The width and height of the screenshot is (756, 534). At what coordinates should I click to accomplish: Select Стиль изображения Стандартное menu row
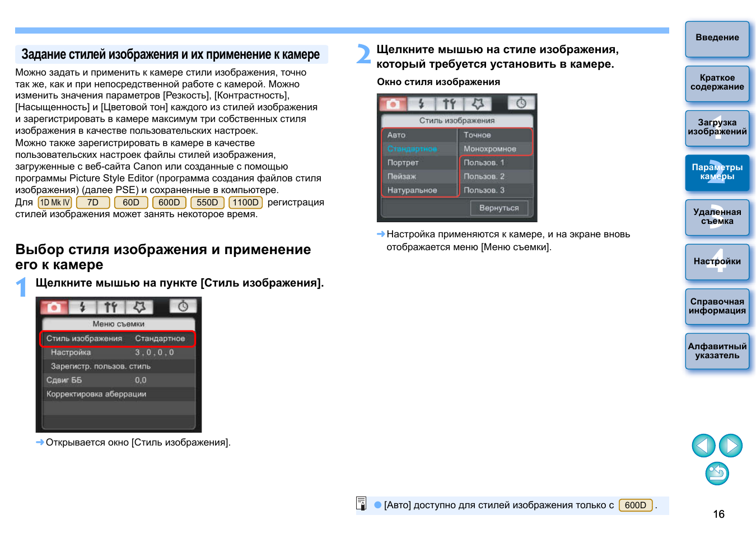point(118,339)
